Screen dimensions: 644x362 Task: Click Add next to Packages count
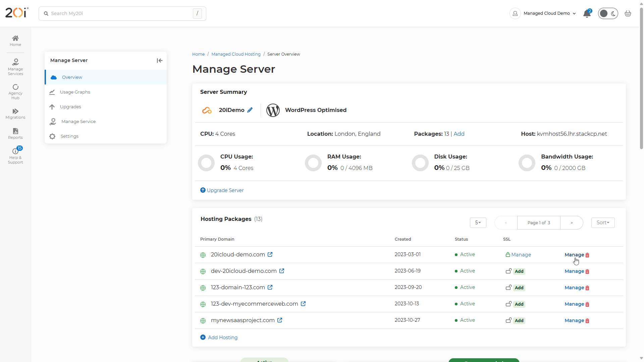[459, 134]
